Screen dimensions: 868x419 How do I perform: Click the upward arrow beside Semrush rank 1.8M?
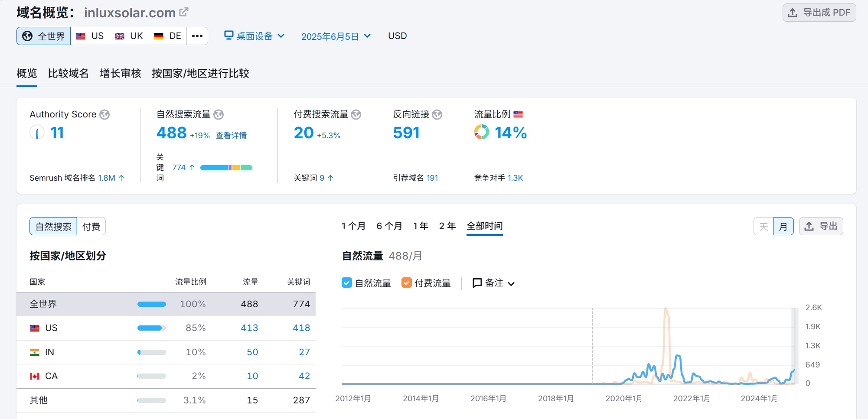point(121,178)
